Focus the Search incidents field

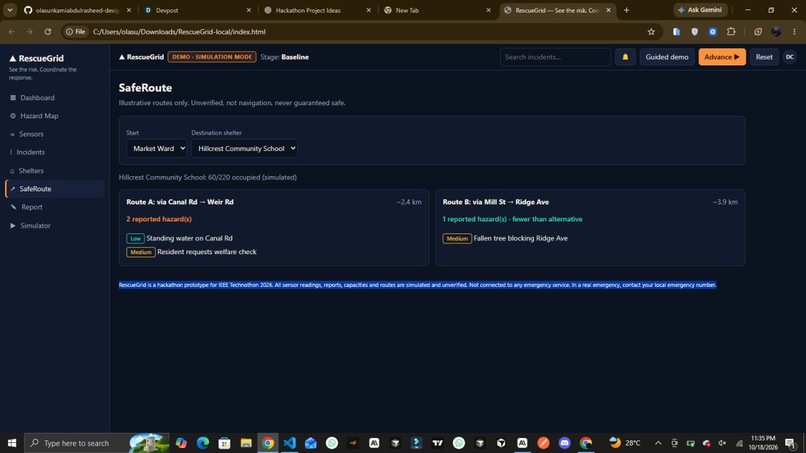pyautogui.click(x=555, y=57)
